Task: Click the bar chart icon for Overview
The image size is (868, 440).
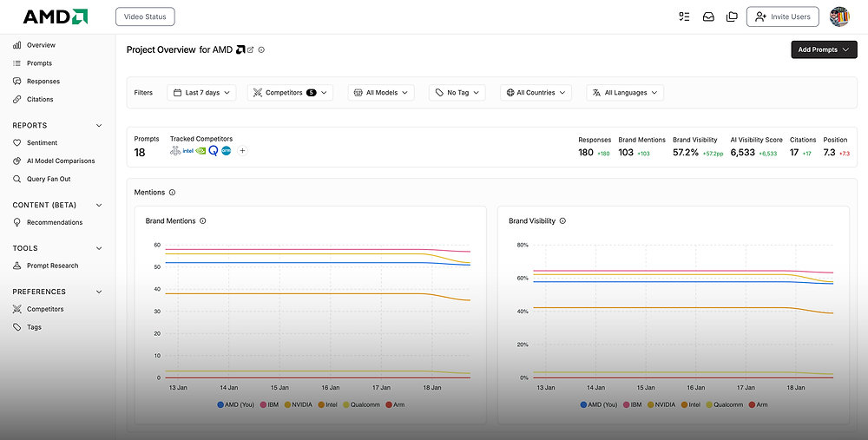Action: 17,45
